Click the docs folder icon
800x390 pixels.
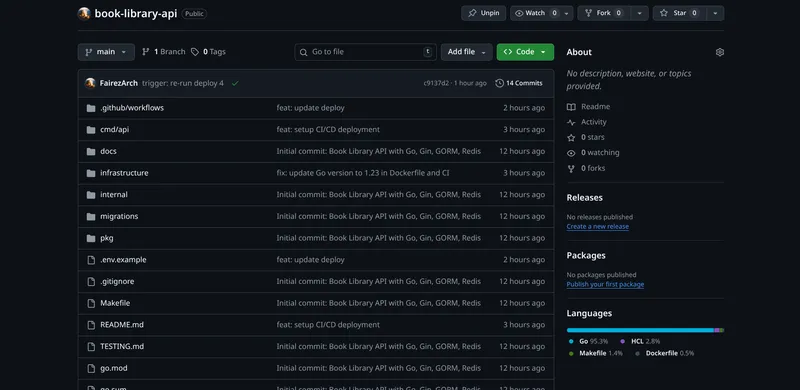click(x=91, y=152)
